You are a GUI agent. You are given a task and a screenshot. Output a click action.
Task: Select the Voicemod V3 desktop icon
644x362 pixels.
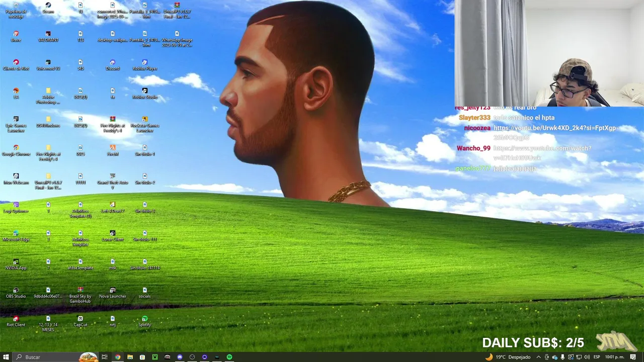pos(48,65)
